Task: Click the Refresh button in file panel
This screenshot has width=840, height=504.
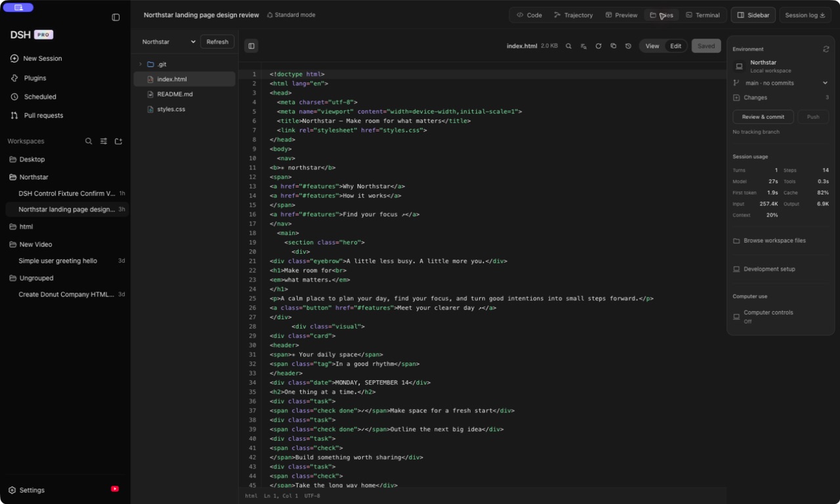Action: pos(217,42)
